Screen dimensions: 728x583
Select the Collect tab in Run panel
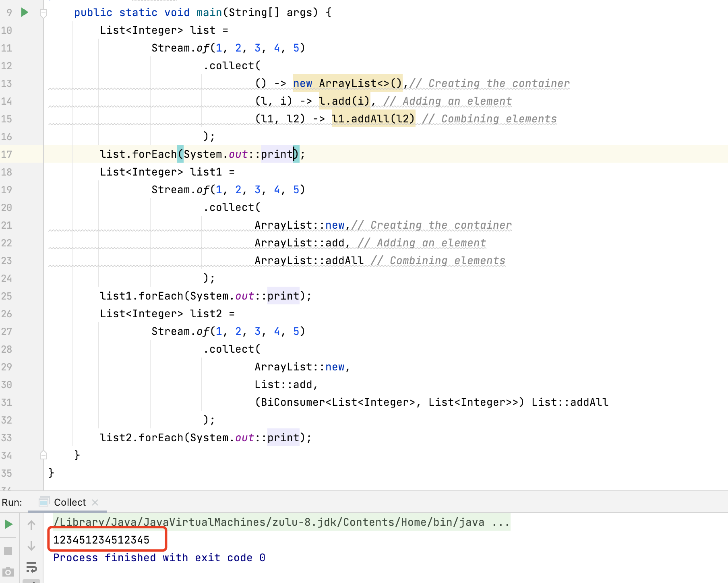tap(70, 502)
